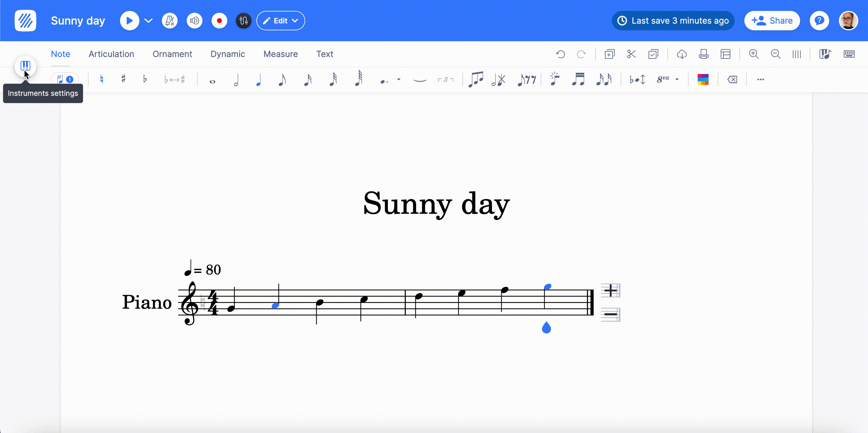
Task: Open the instruments settings panel
Action: [x=25, y=66]
